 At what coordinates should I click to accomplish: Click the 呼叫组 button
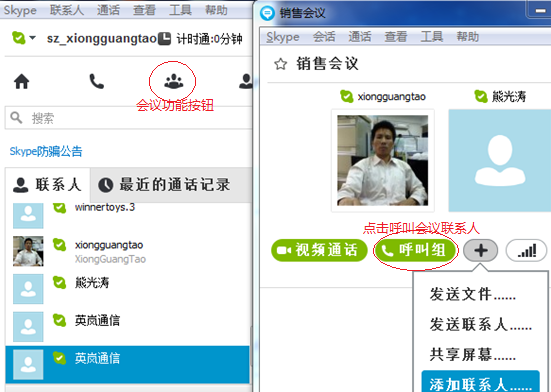416,250
